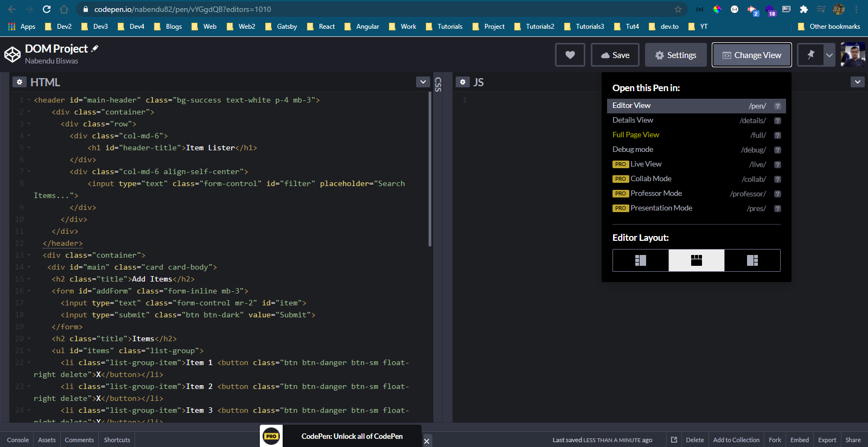Delete this pen
The width and height of the screenshot is (868, 447).
click(x=695, y=440)
